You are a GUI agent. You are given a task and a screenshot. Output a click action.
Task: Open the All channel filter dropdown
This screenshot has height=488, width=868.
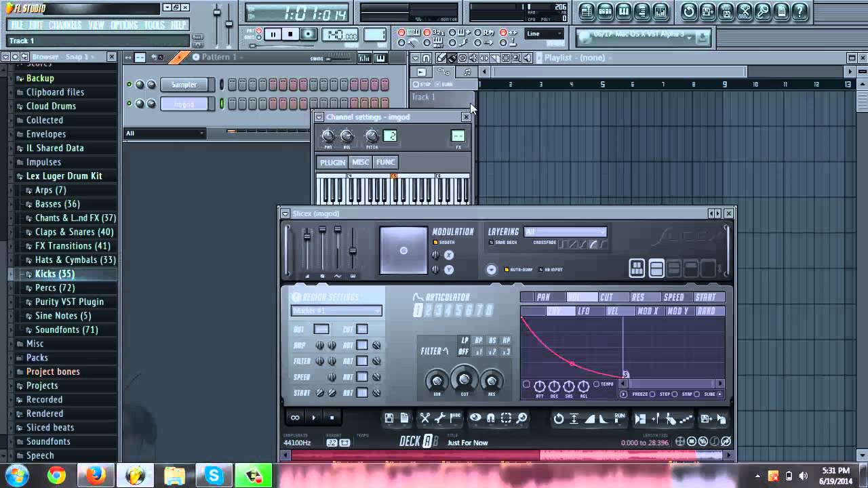[164, 133]
